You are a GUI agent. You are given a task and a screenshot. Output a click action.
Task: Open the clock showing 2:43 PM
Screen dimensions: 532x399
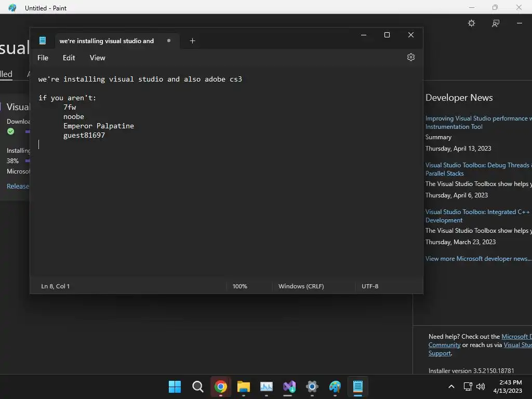point(508,387)
